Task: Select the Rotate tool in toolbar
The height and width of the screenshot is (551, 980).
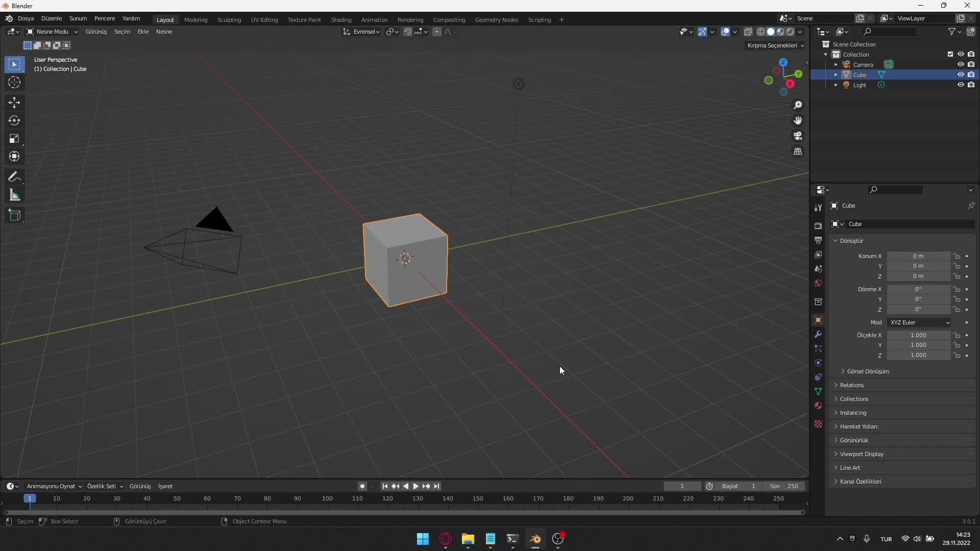Action: (x=15, y=120)
